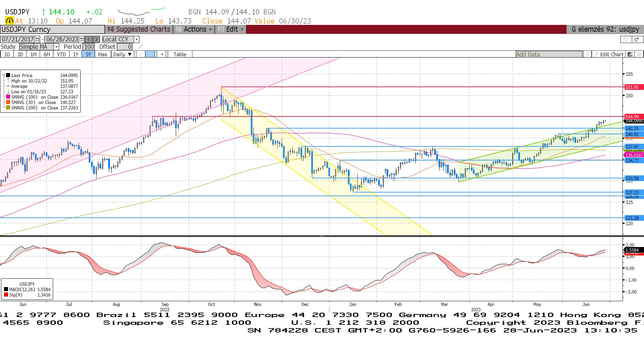Click the Last Price black color swatch
Screen dimensions: 644x349
click(8, 75)
